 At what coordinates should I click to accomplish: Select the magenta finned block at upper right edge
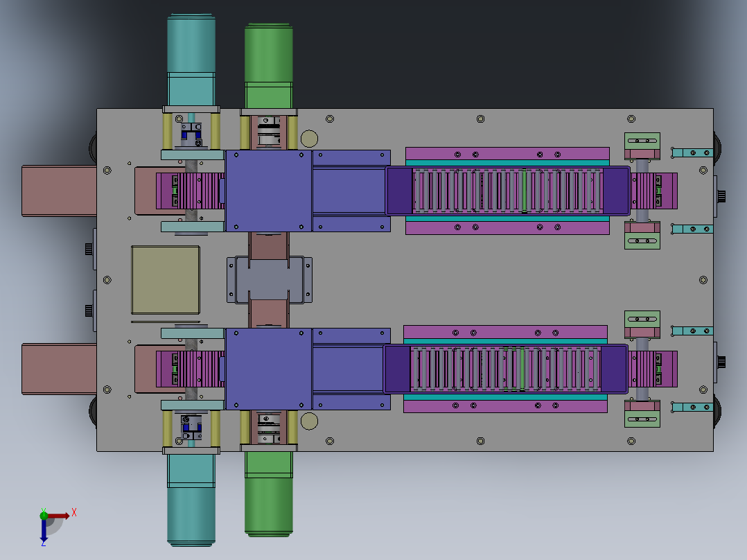(x=654, y=191)
